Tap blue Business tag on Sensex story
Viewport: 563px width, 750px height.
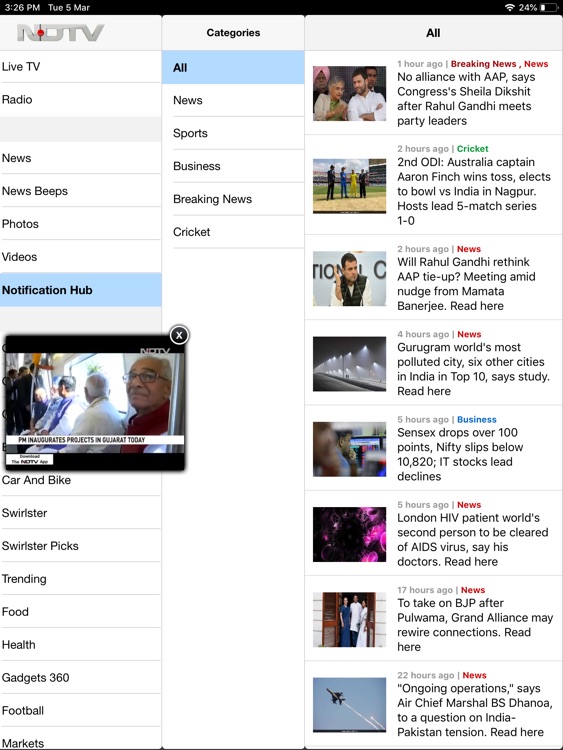click(x=476, y=419)
